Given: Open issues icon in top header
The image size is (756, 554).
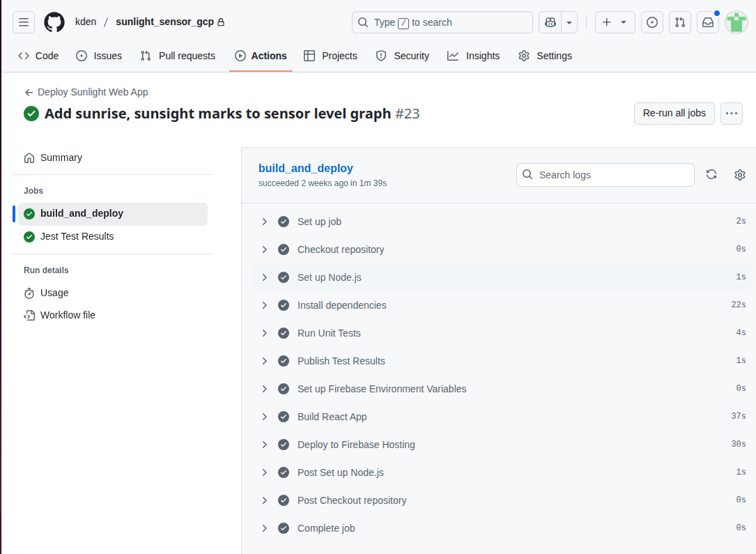Looking at the screenshot, I should pos(652,22).
